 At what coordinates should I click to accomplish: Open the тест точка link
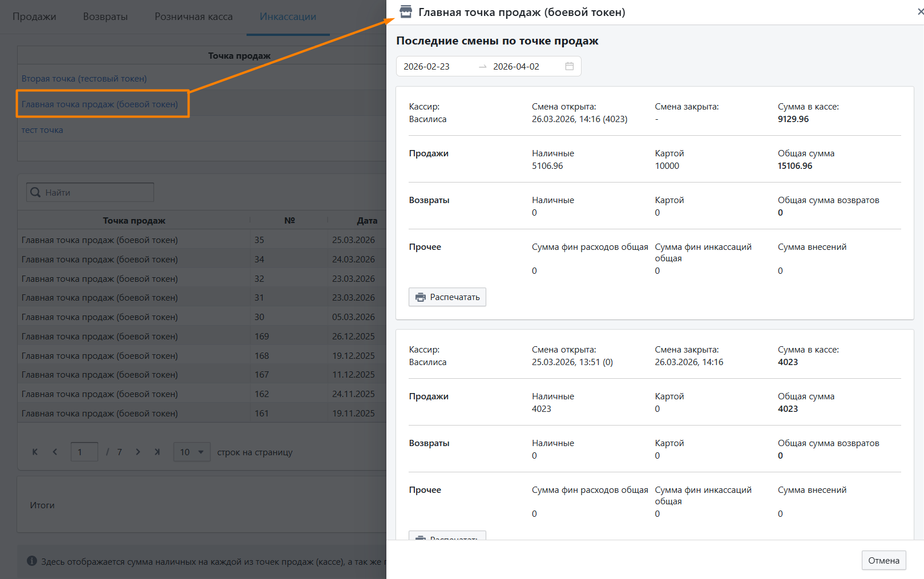point(42,130)
